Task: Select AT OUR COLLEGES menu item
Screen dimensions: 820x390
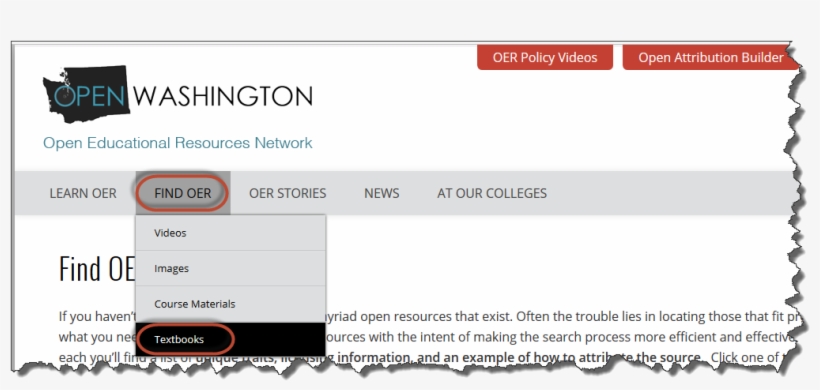Action: [x=492, y=193]
